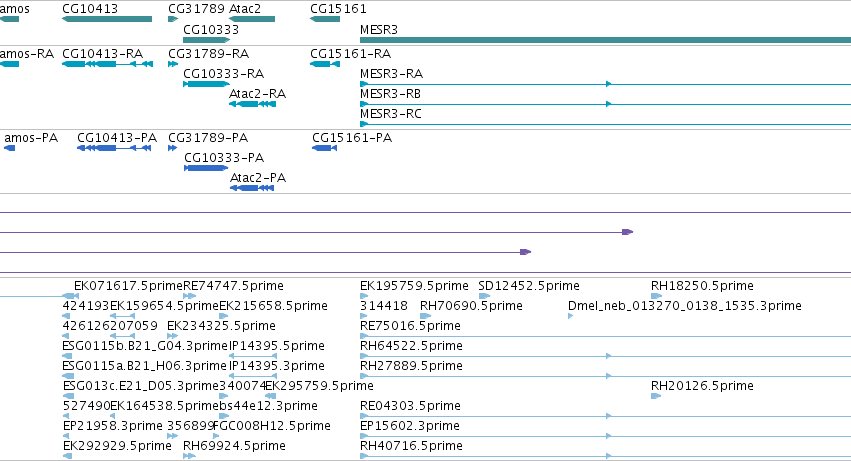Click the 426126 feature label
This screenshot has width=851, height=461.
(x=86, y=326)
